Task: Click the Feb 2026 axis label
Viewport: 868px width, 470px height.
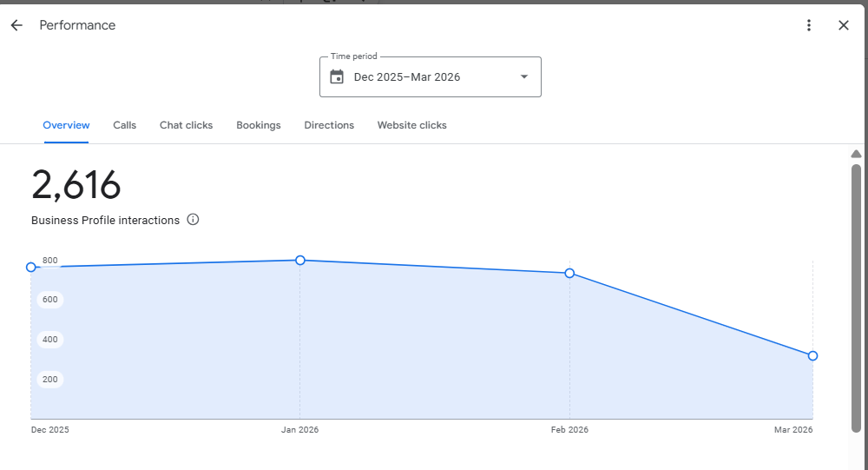Action: [569, 429]
